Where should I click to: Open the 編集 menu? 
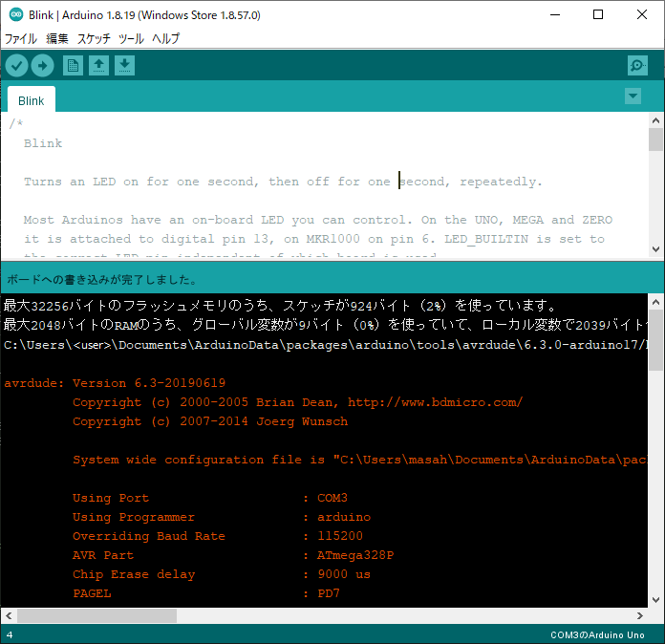pyautogui.click(x=56, y=38)
